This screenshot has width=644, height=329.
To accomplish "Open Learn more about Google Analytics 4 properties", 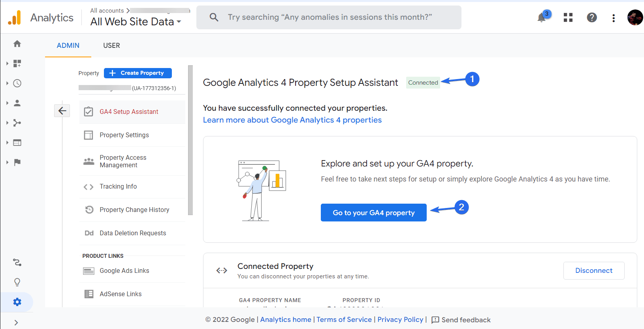I will (x=292, y=120).
